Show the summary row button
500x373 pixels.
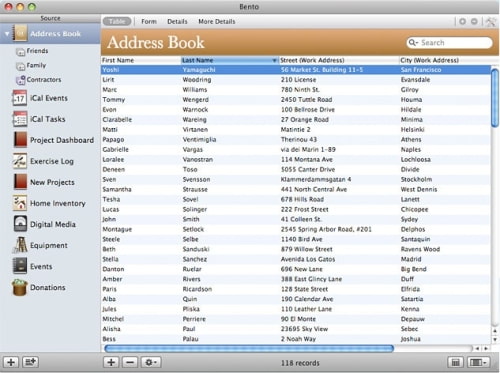456,362
